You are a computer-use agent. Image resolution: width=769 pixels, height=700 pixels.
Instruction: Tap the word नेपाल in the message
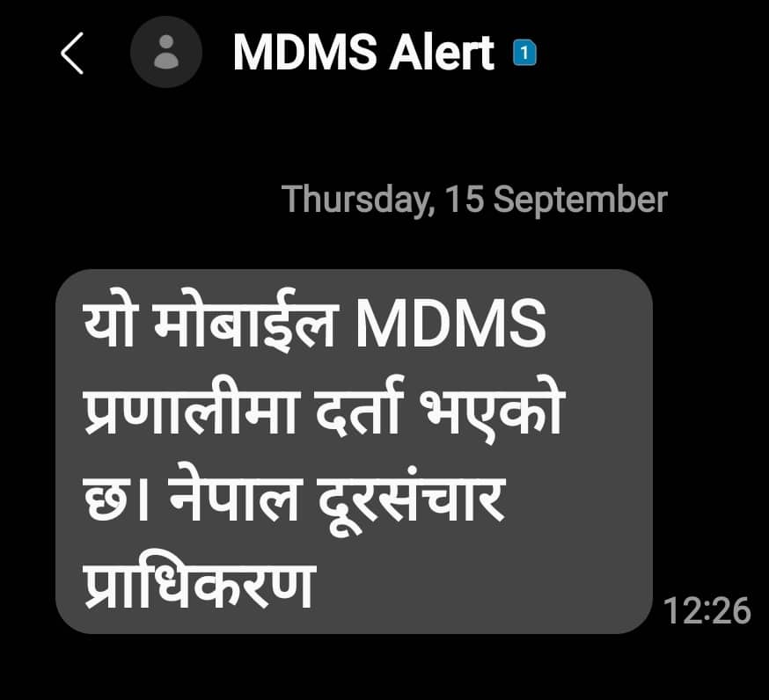(233, 497)
